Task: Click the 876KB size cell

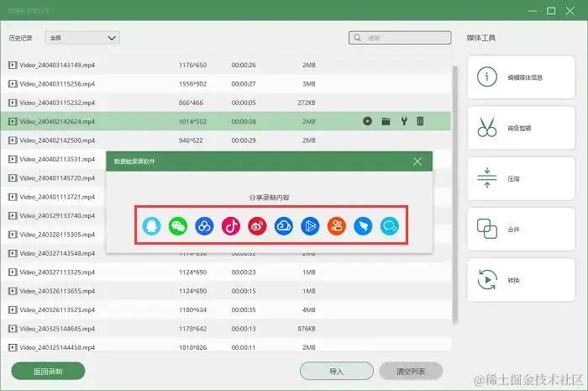Action: pyautogui.click(x=307, y=329)
